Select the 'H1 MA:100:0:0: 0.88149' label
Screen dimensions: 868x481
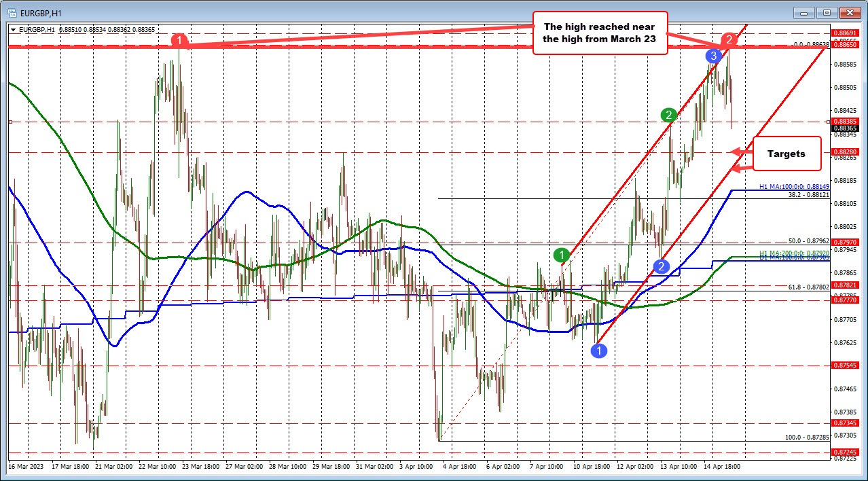click(796, 187)
